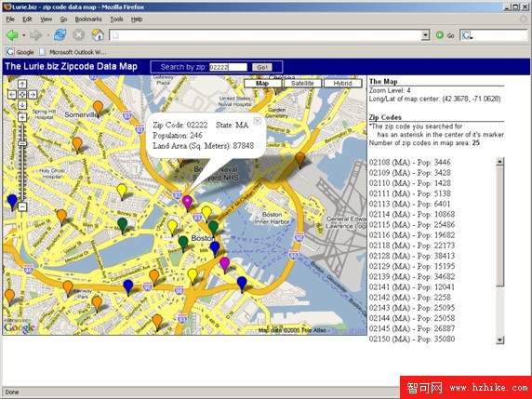Click the brown marker near Bennington St
532x399 pixels.
click(x=299, y=160)
